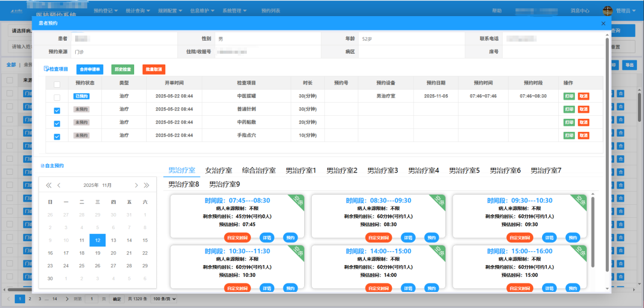Screen dimensions: 644x308
Task: Open the 统计查询 dropdown menu
Action: pyautogui.click(x=138, y=11)
